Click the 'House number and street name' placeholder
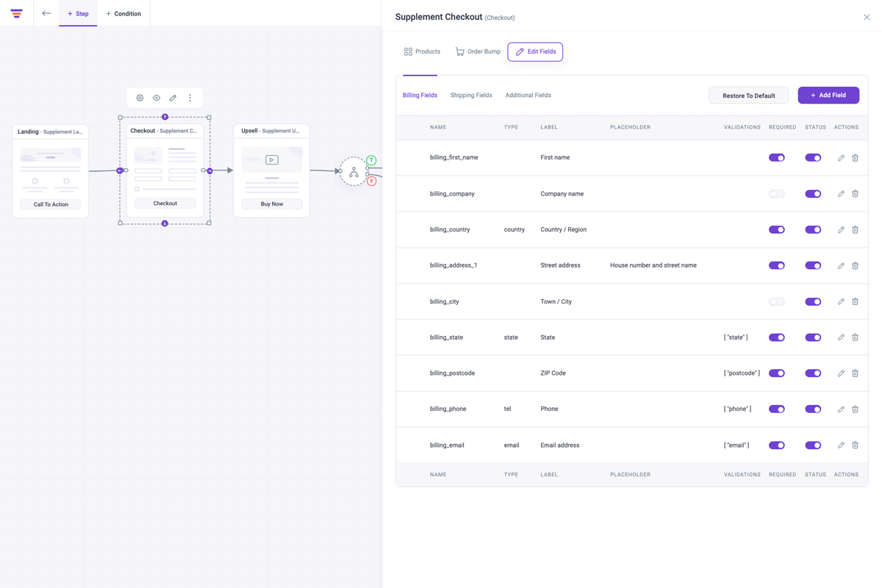The width and height of the screenshot is (882, 588). click(653, 265)
